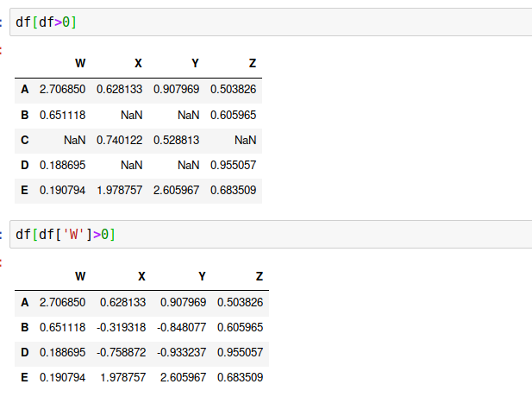Click row label E in second table
Screen dimensions: 532x403
pos(24,377)
